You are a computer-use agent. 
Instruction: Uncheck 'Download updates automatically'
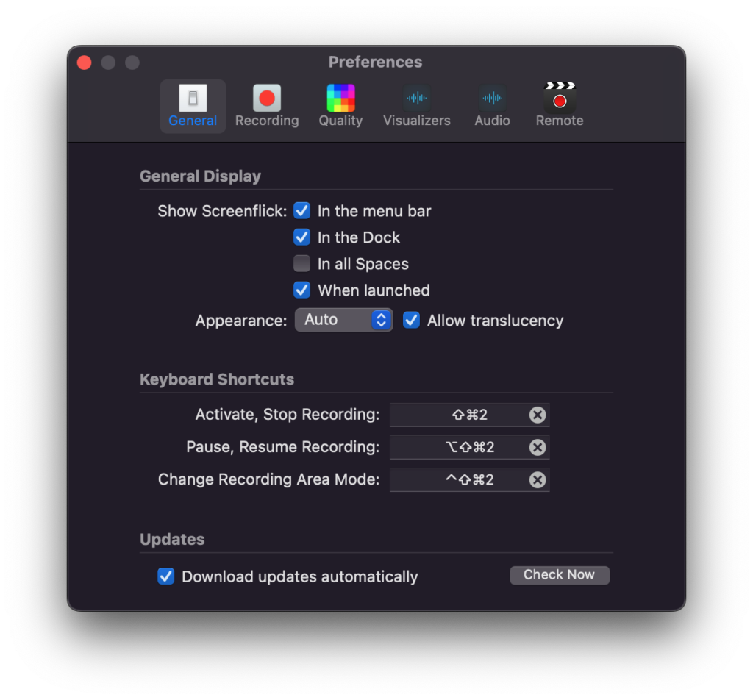(x=166, y=576)
